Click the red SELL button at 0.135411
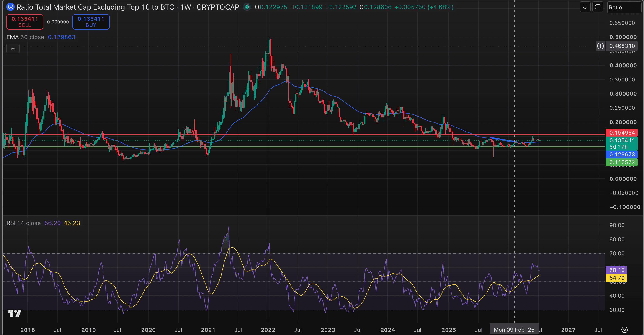This screenshot has height=335, width=644. [x=25, y=22]
